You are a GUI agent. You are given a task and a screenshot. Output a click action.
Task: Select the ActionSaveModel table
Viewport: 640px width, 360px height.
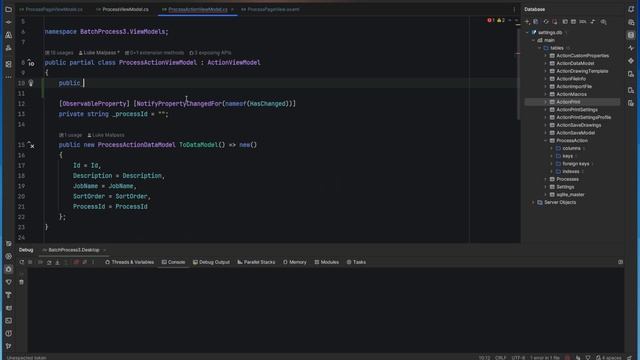tap(576, 133)
